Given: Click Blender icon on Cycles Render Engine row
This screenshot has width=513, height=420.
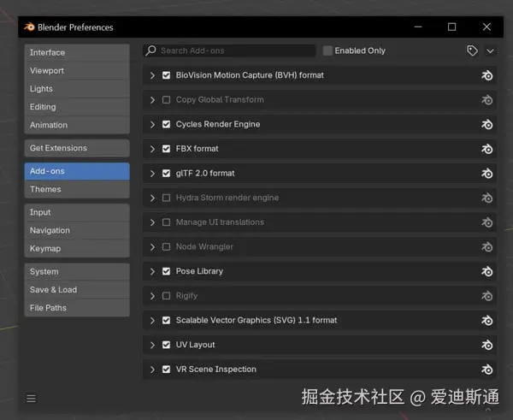Looking at the screenshot, I should pos(486,124).
